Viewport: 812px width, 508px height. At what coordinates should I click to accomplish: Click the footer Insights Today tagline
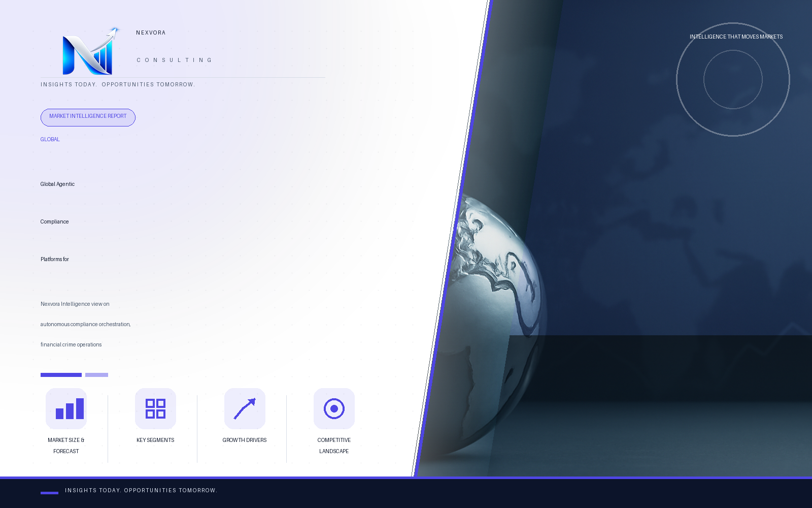(141, 490)
